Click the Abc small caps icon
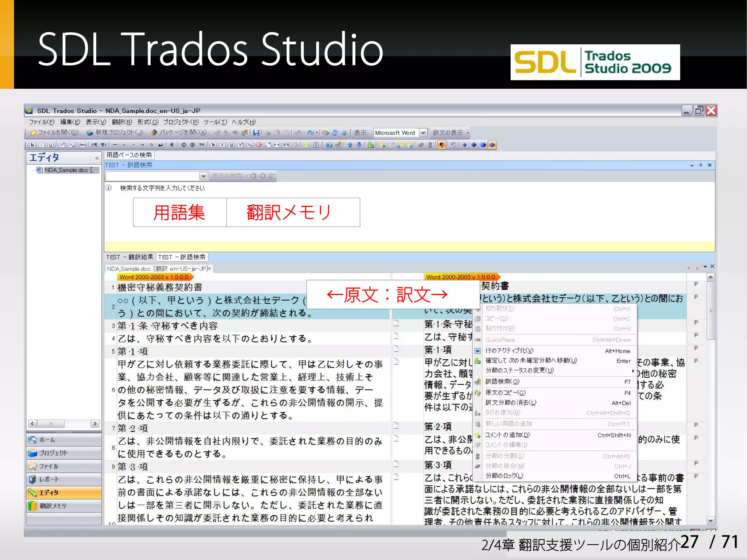The width and height of the screenshot is (747, 560). tap(83, 145)
